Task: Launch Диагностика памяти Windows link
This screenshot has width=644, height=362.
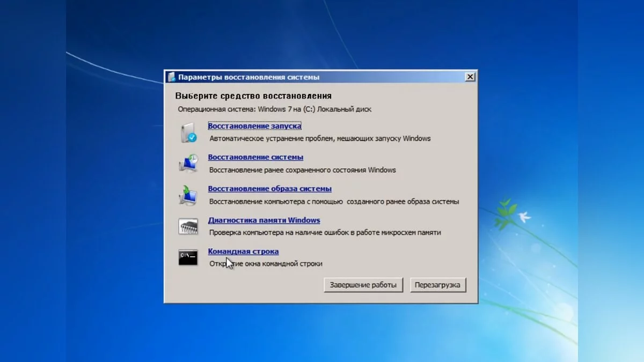Action: (x=264, y=220)
